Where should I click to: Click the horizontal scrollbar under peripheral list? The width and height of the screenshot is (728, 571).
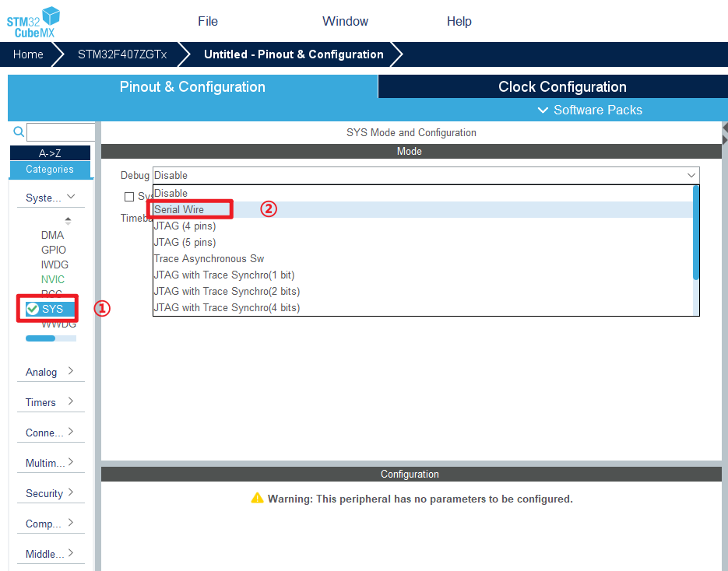[x=40, y=338]
